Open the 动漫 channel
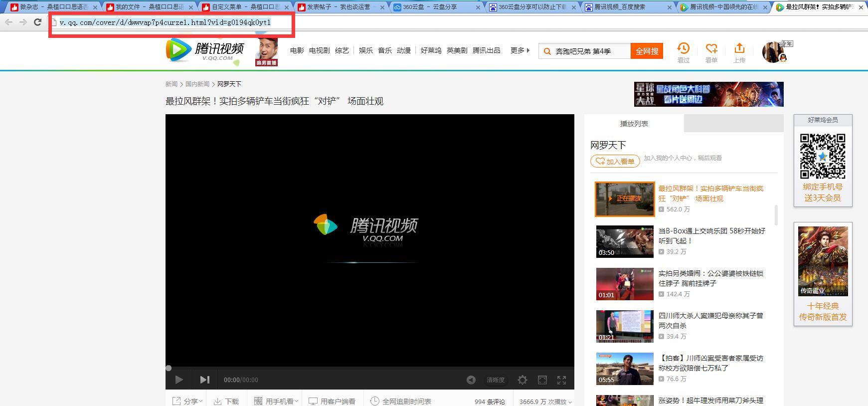The image size is (868, 406). click(x=404, y=50)
